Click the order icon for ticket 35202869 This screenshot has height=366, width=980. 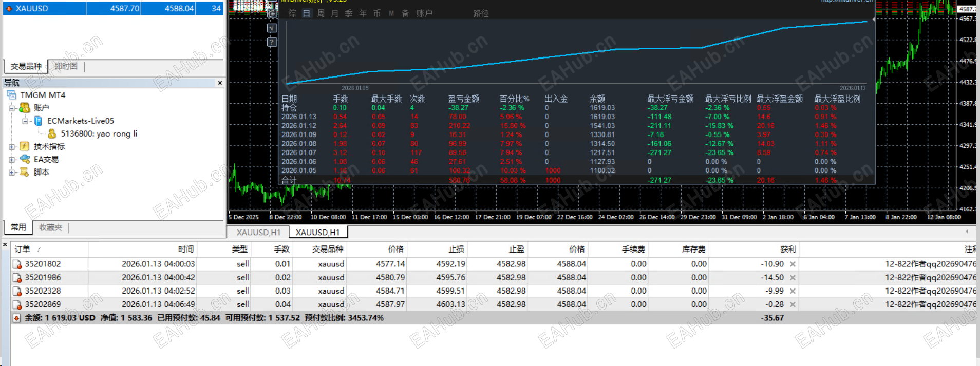pos(17,304)
